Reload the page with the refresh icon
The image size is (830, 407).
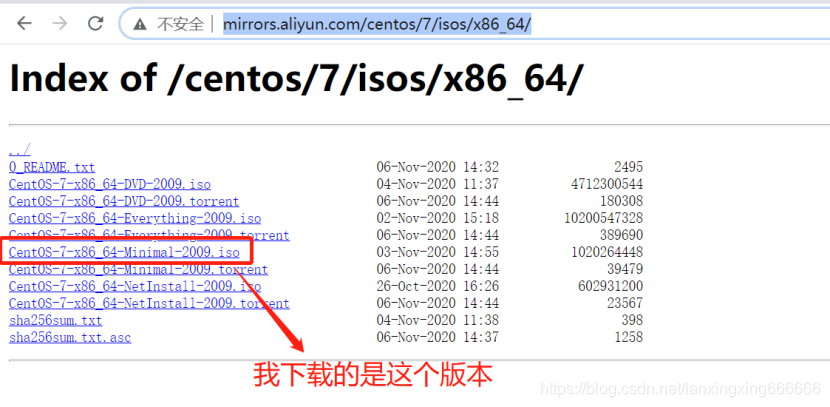[x=95, y=23]
